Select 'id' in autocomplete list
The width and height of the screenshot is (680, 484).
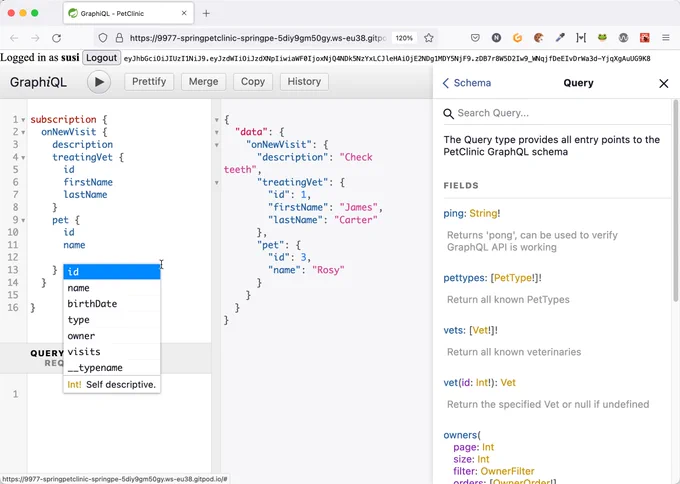(112, 271)
